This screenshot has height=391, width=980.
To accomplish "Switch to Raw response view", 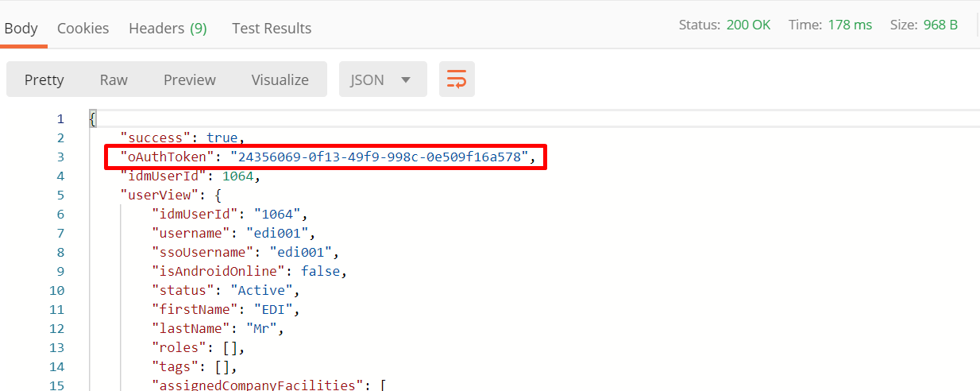I will pyautogui.click(x=114, y=79).
